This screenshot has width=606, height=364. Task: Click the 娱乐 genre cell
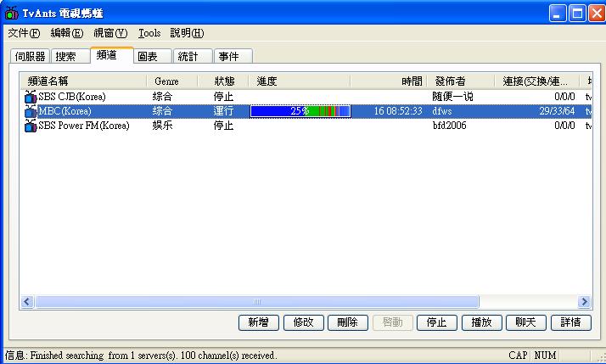(x=162, y=126)
